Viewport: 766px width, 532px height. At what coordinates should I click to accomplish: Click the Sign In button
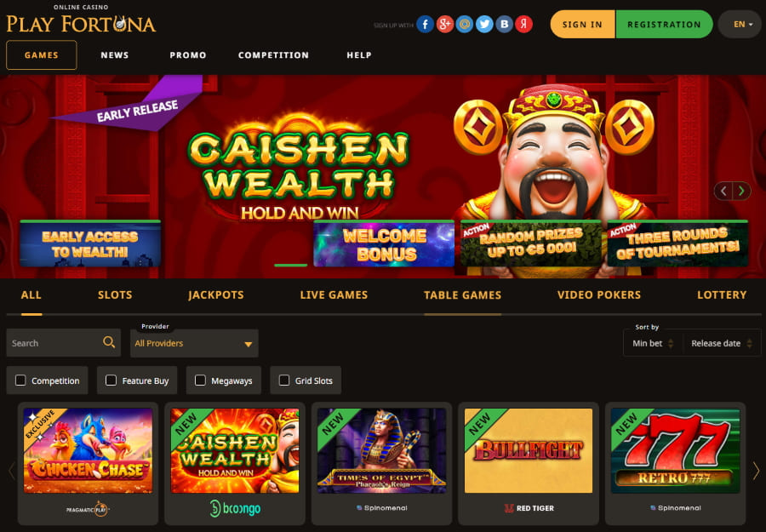(x=582, y=24)
